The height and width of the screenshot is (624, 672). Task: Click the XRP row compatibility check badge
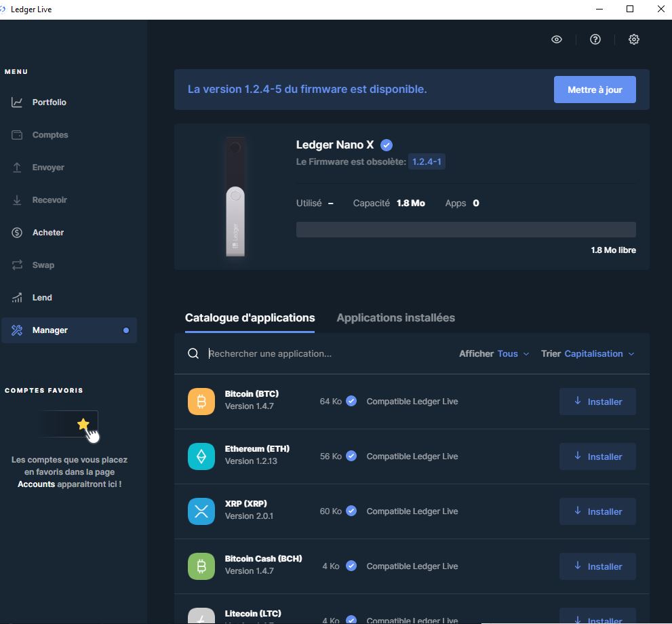click(x=351, y=511)
